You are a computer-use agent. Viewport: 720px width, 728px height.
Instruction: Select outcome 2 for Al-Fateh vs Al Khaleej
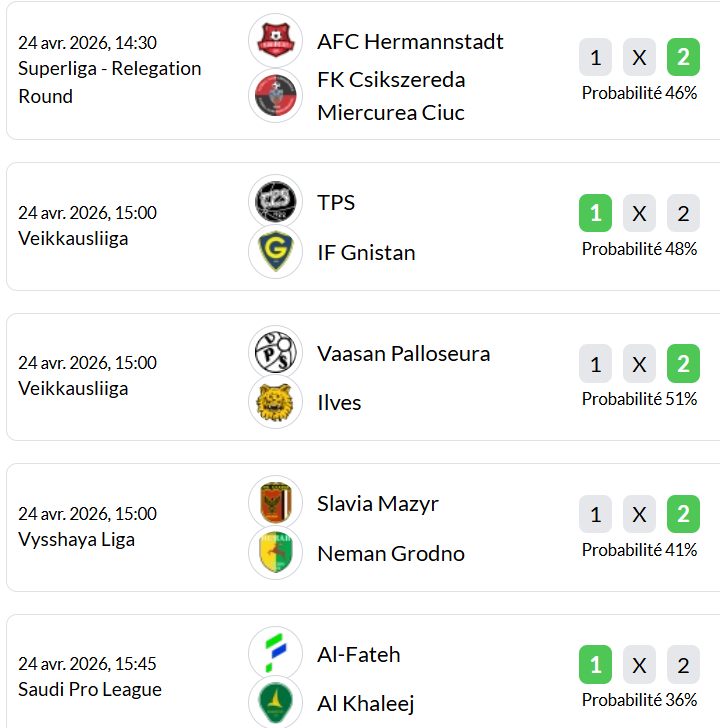tap(683, 665)
